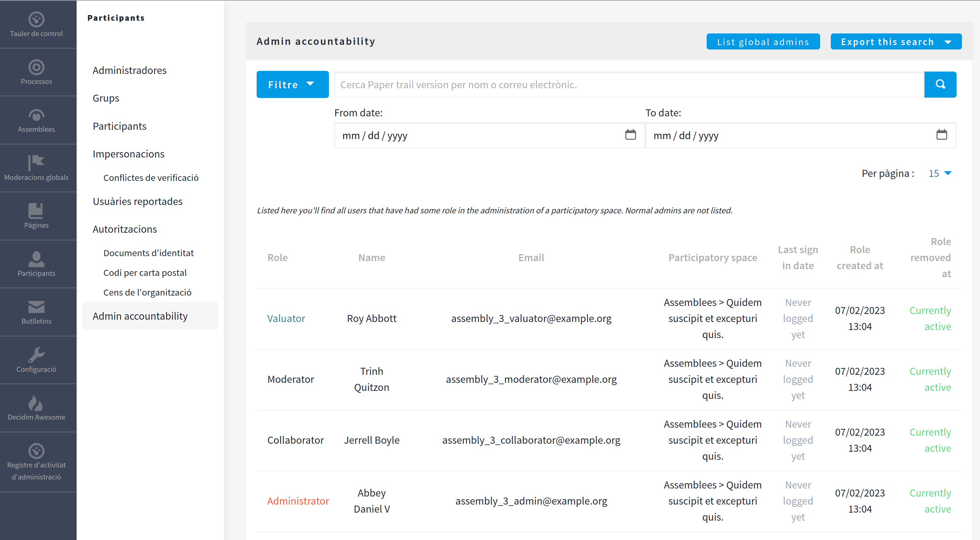Click the Tauler de control icon
The width and height of the screenshot is (980, 540).
36,19
